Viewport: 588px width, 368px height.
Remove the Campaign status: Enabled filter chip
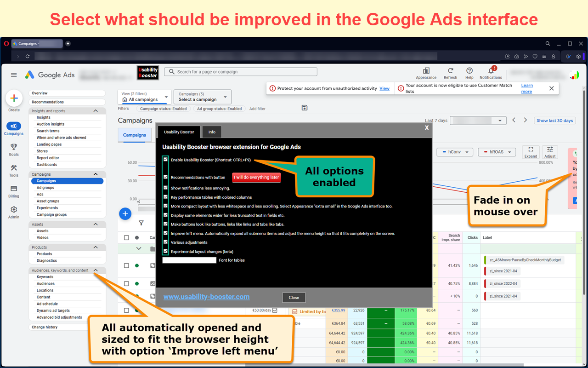(163, 109)
